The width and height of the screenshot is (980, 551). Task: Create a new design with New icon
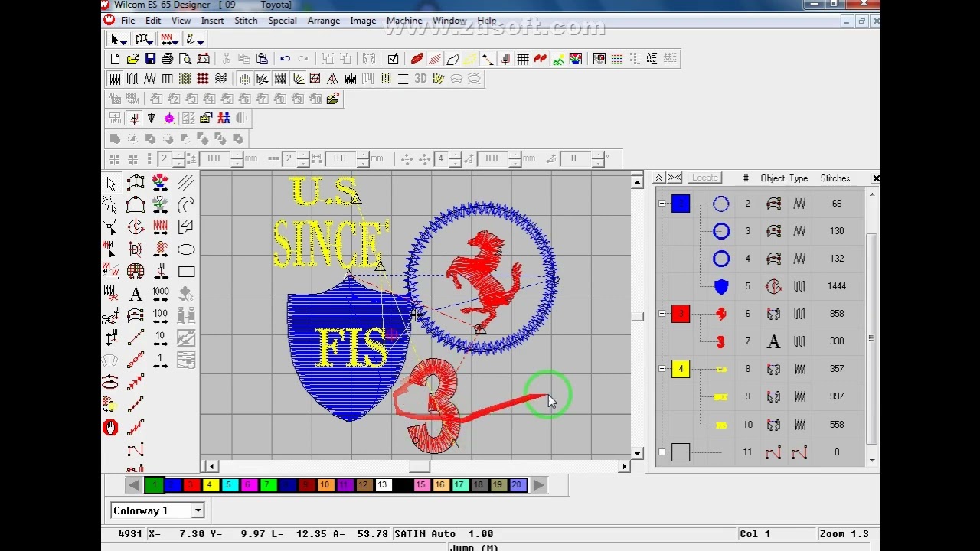coord(115,59)
